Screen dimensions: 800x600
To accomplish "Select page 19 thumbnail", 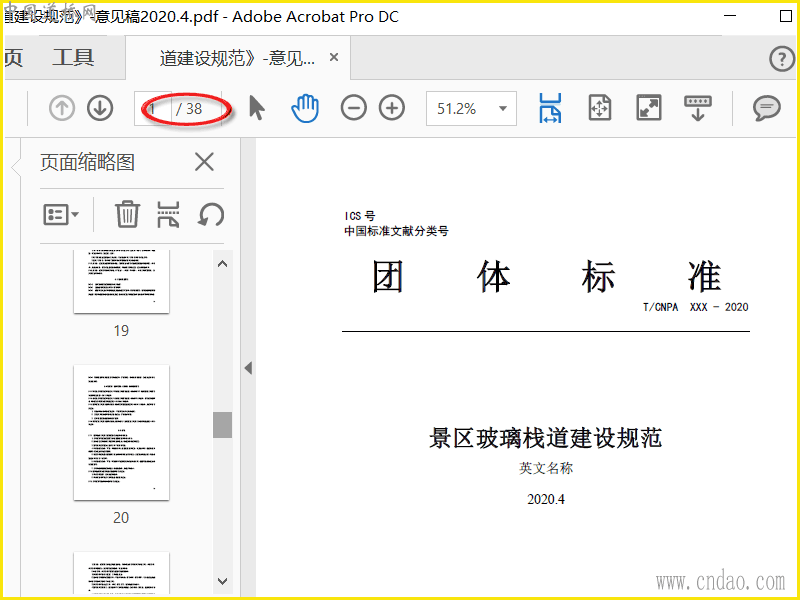I will point(121,281).
